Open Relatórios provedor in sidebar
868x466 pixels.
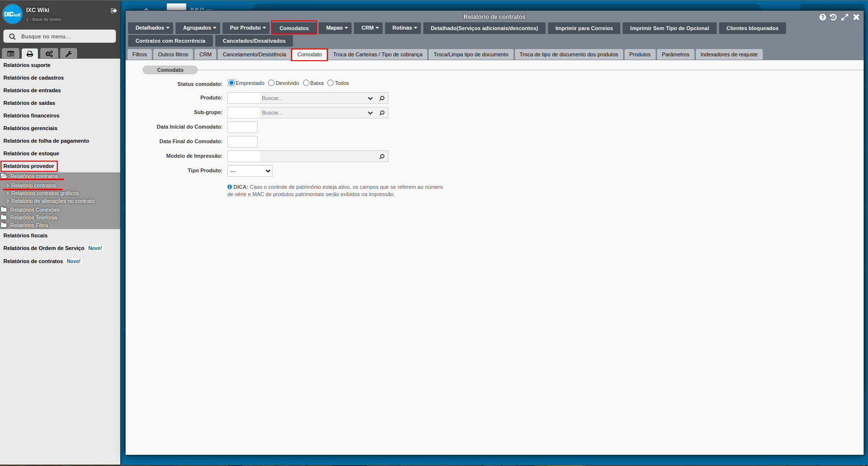click(29, 166)
